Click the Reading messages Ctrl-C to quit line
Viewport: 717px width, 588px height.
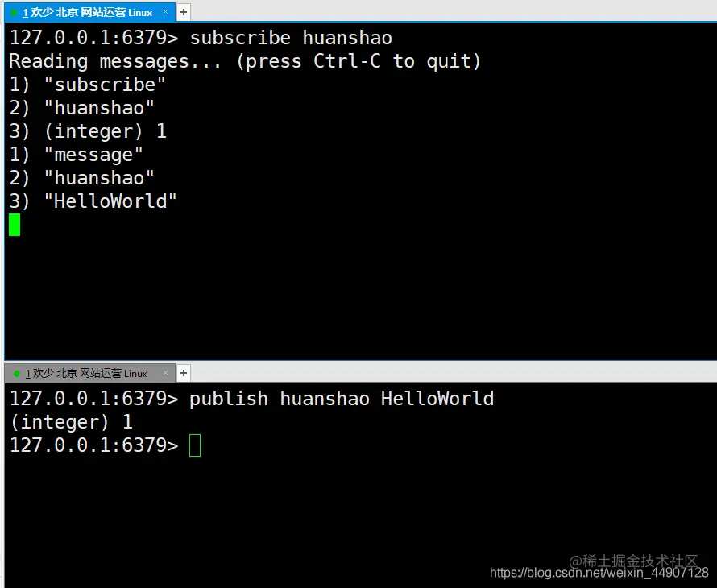tap(245, 61)
